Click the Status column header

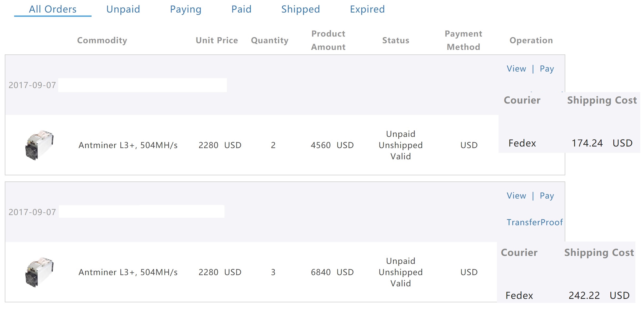[x=396, y=40]
